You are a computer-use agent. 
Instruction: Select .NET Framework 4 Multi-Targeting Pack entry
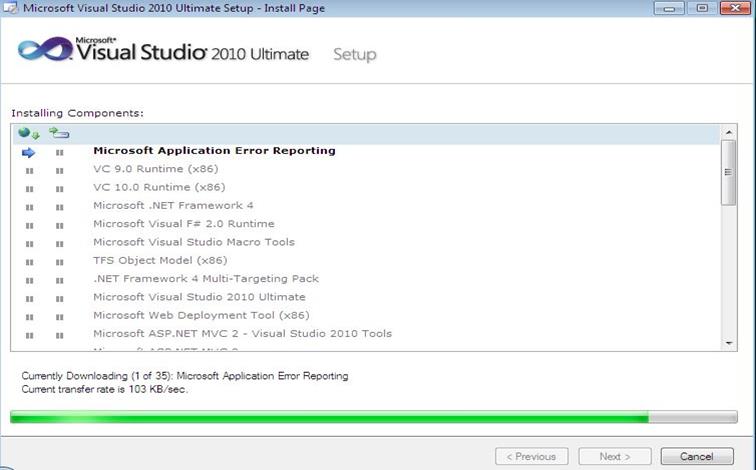[206, 279]
